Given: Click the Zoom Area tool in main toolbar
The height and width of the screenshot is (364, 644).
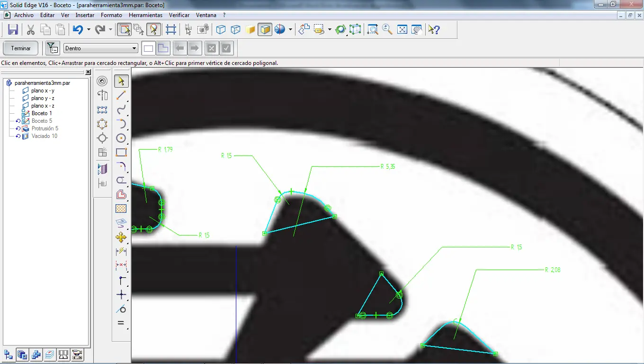Looking at the screenshot, I should coord(373,29).
